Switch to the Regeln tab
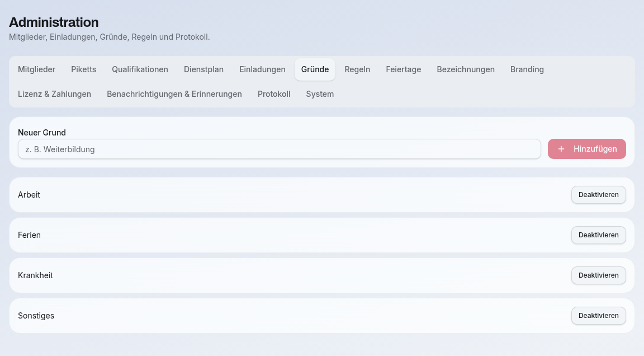This screenshot has height=356, width=644. pos(357,69)
